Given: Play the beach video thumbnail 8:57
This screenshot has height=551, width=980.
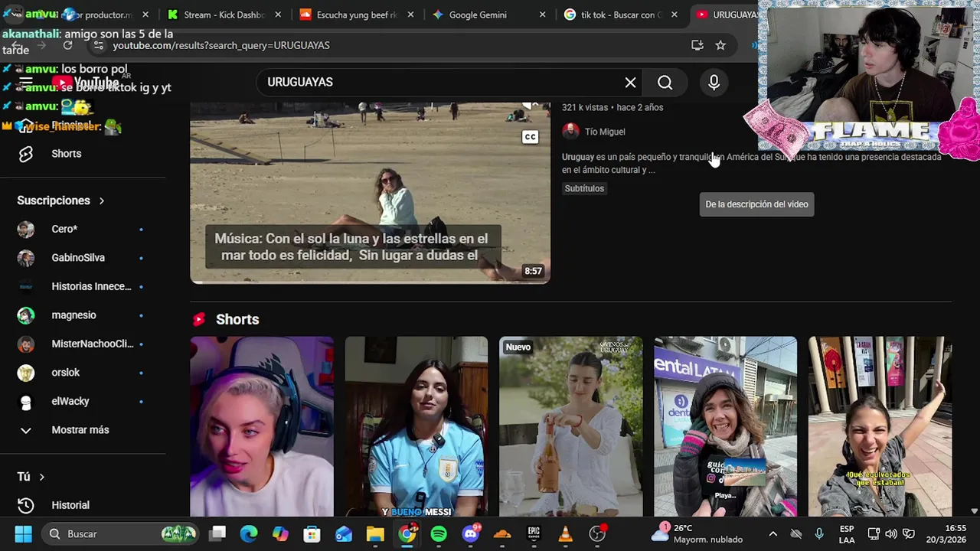Looking at the screenshot, I should [x=370, y=193].
